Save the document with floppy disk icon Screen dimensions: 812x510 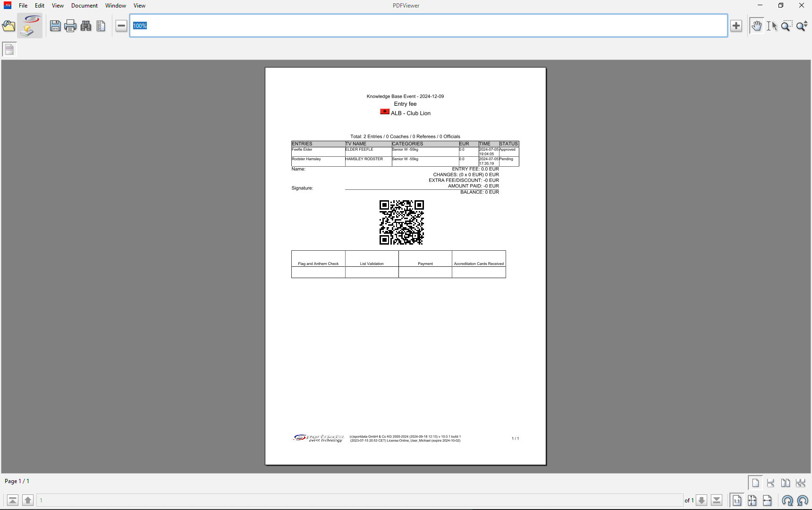pyautogui.click(x=55, y=26)
